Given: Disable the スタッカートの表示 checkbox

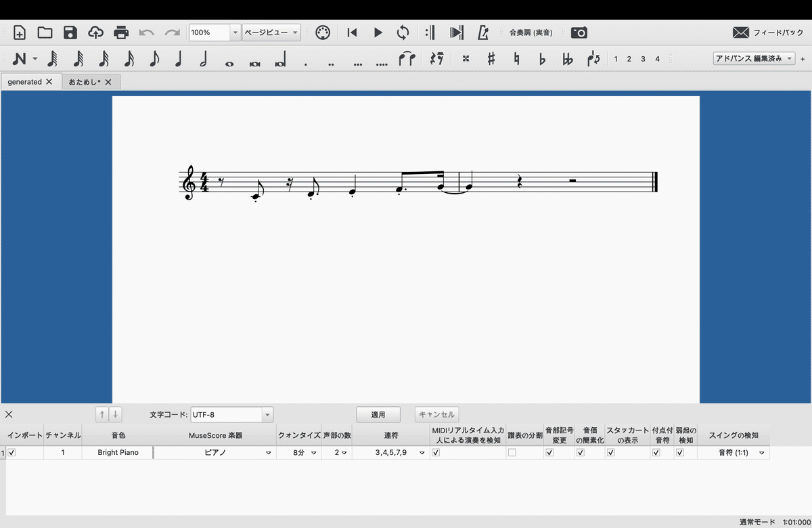Looking at the screenshot, I should pyautogui.click(x=610, y=452).
